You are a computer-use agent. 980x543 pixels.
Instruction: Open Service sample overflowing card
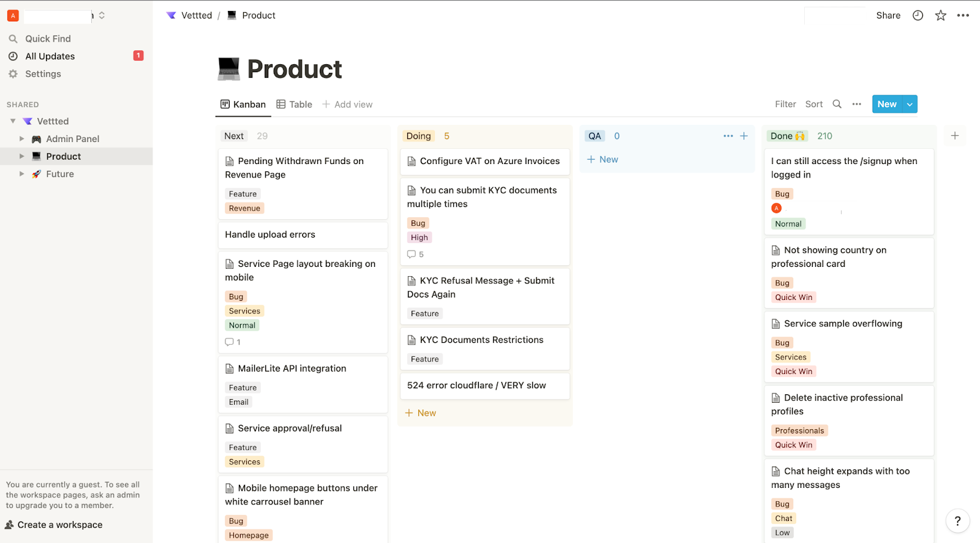point(849,347)
